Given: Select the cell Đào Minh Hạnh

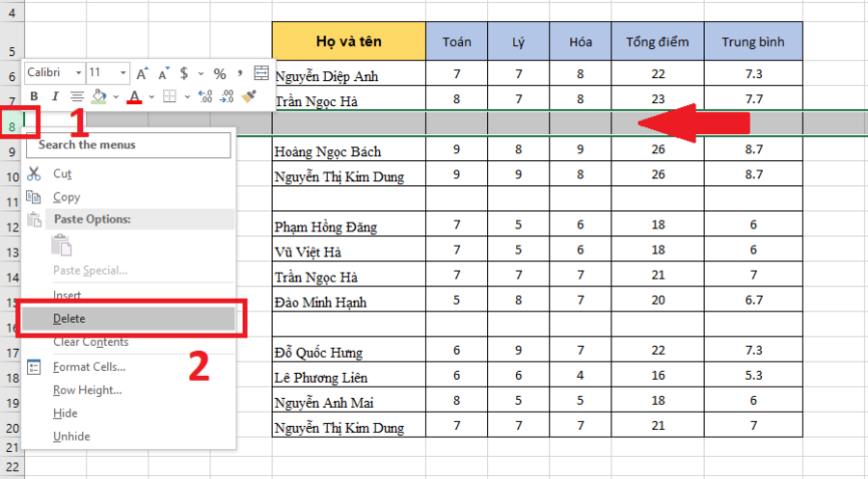Looking at the screenshot, I should [349, 299].
